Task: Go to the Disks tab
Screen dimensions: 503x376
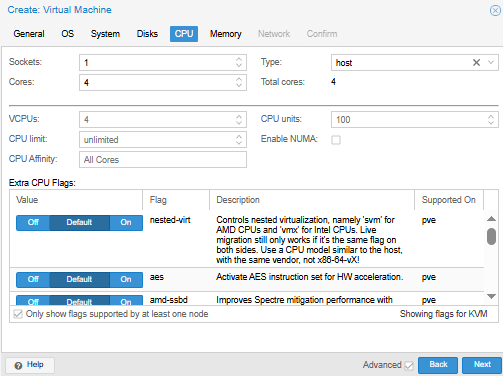Action: [x=147, y=34]
